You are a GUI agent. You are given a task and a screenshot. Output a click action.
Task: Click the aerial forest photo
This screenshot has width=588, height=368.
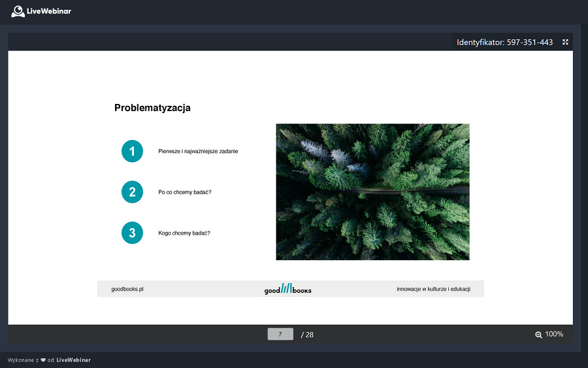pyautogui.click(x=373, y=192)
